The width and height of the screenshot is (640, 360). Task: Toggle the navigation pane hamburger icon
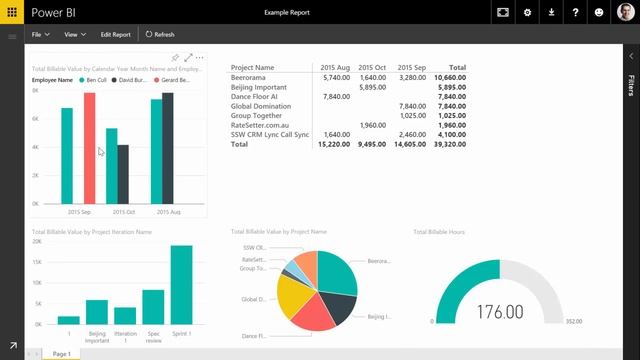coord(12,37)
